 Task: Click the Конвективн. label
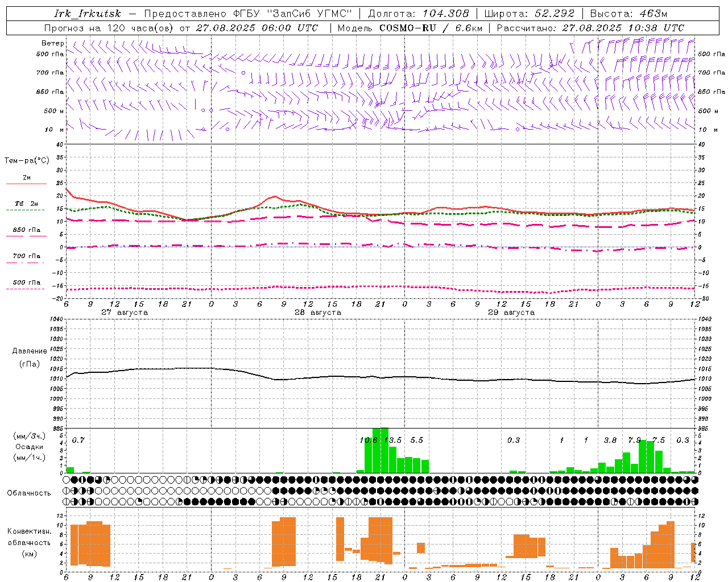click(x=29, y=531)
